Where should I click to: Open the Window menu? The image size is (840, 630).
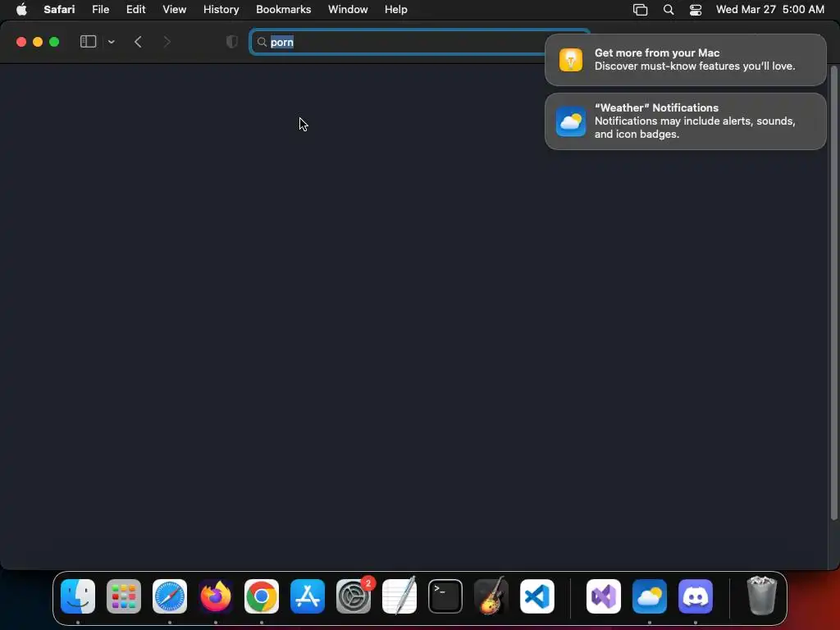coord(348,9)
